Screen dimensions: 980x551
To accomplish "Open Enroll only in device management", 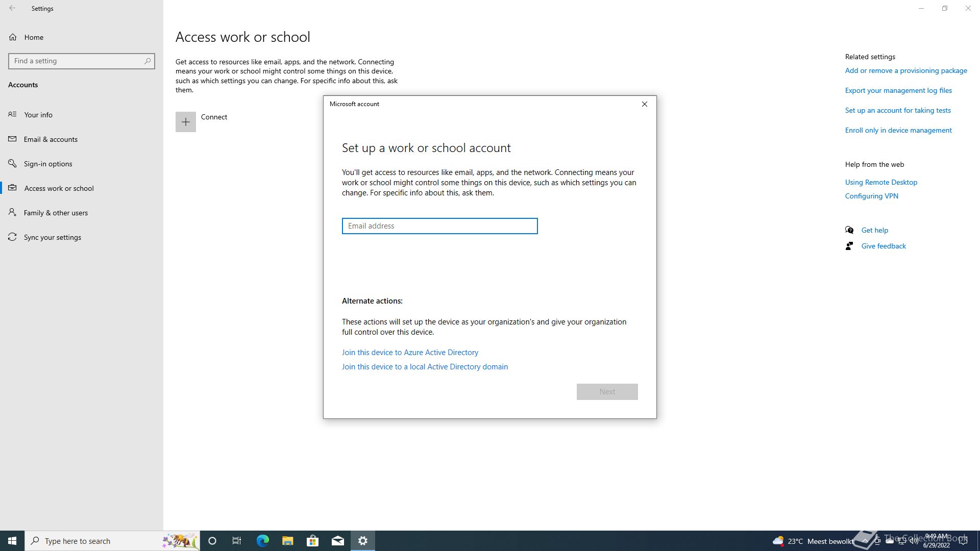I will tap(898, 130).
